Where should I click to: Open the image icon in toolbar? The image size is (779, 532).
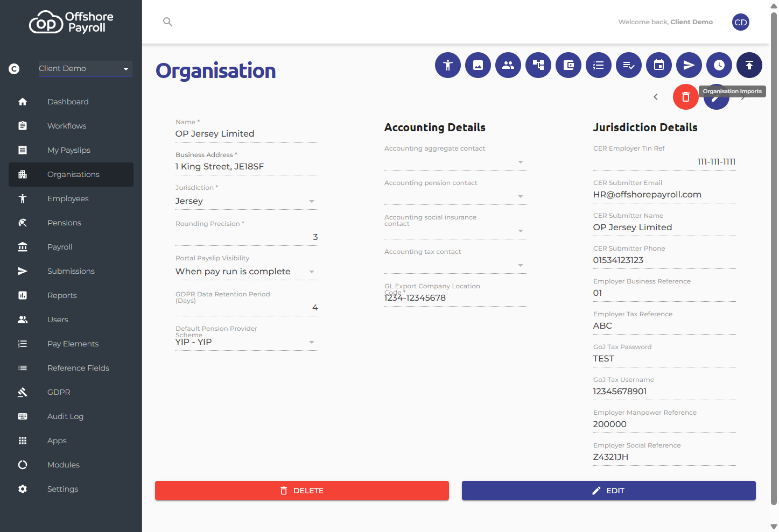click(x=478, y=65)
